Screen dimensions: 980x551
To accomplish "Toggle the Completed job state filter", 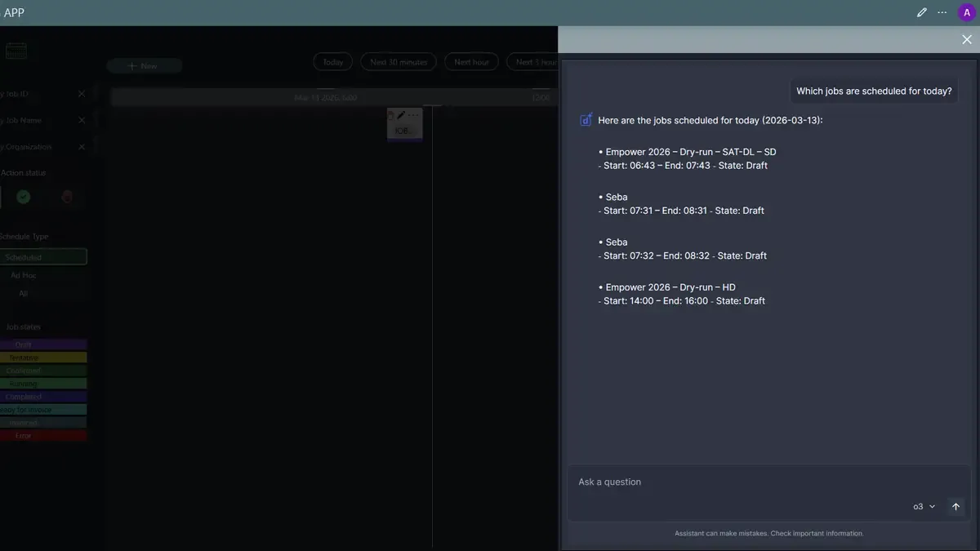I will (x=42, y=397).
